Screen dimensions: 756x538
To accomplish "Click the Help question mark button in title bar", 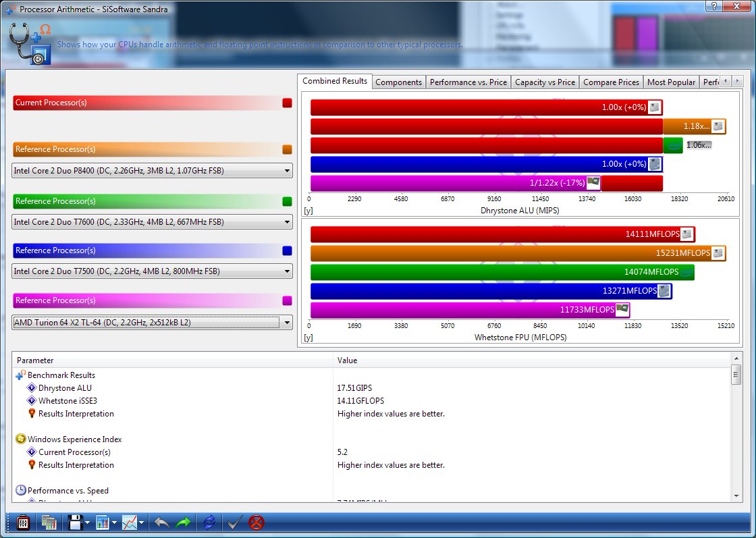I will [x=713, y=6].
